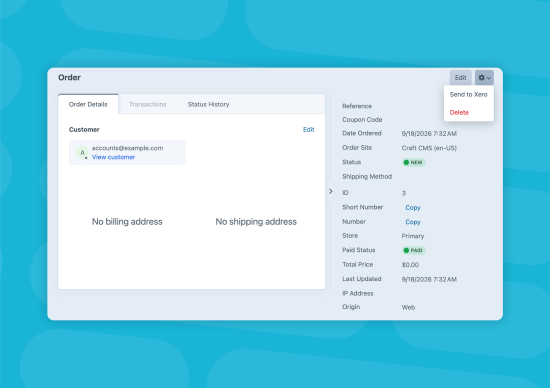Copy the Short Number
The height and width of the screenshot is (388, 550).
tap(413, 207)
